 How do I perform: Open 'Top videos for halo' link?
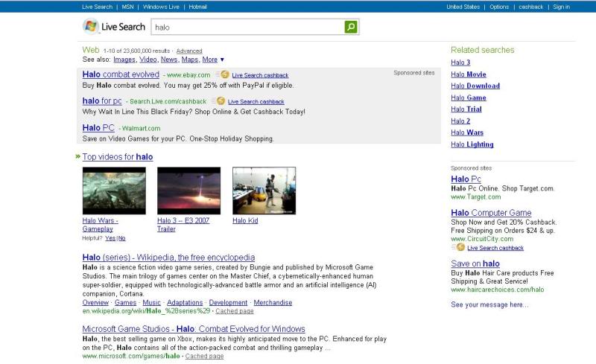click(118, 157)
